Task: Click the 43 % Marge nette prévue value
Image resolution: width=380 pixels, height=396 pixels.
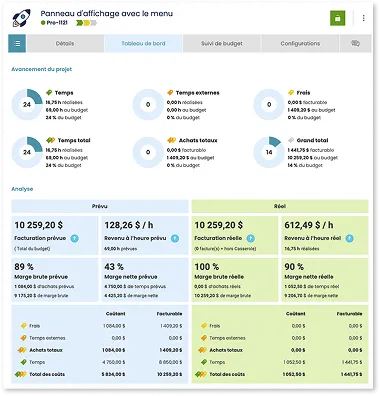Action: (x=114, y=267)
